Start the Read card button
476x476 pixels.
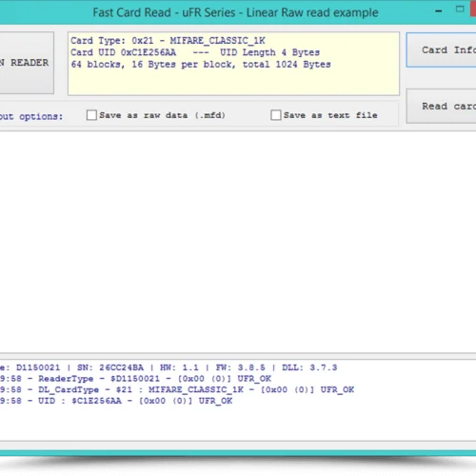click(x=441, y=107)
